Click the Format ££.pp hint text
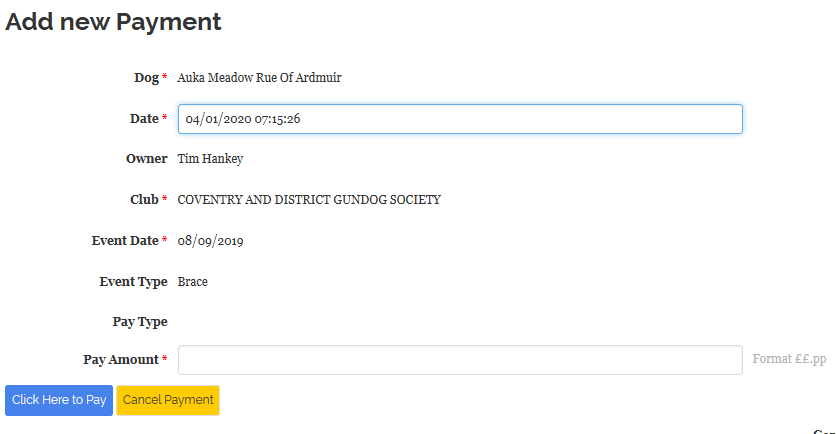Screen dimensions: 836x434 click(x=789, y=359)
